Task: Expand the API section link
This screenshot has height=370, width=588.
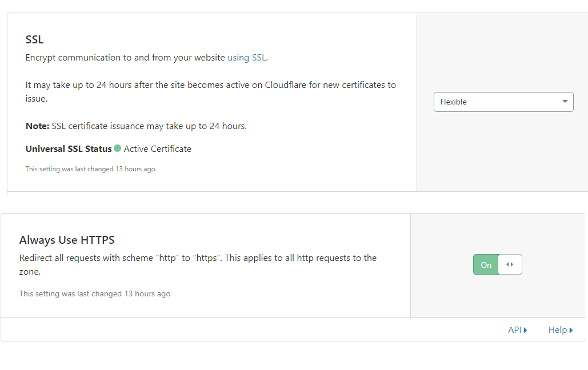Action: click(x=514, y=330)
